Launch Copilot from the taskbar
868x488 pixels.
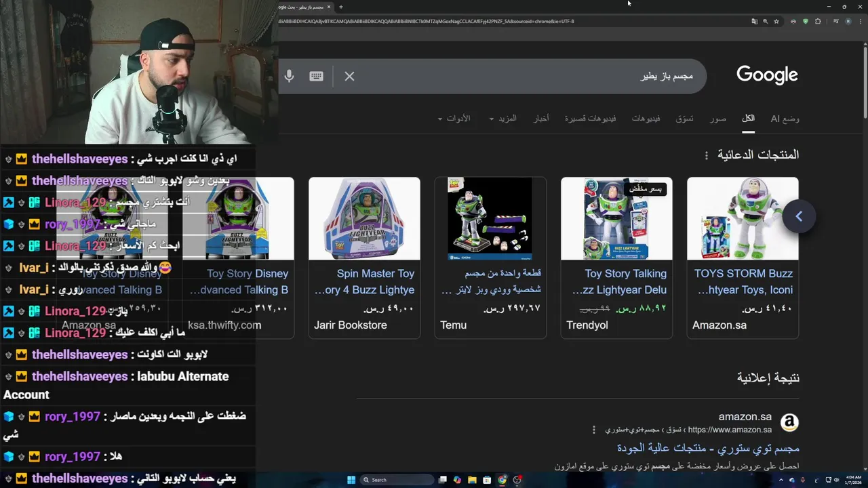click(x=457, y=480)
